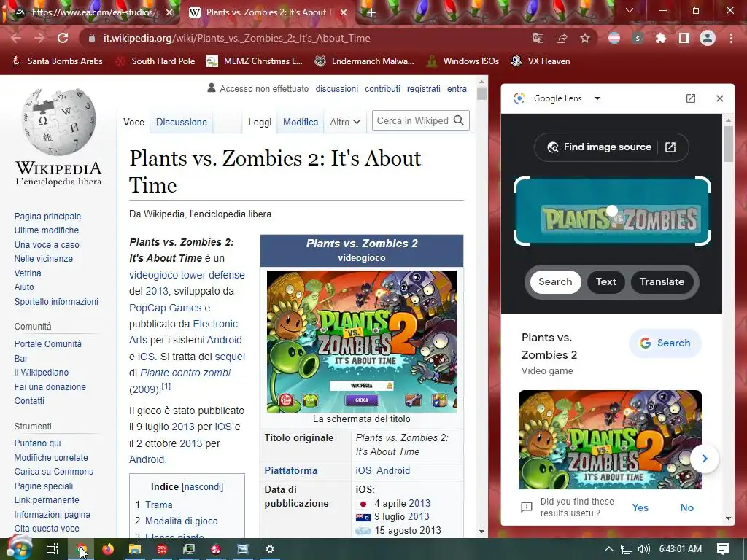Image resolution: width=747 pixels, height=560 pixels.
Task: Open the game title screen image in infobox
Action: [362, 341]
